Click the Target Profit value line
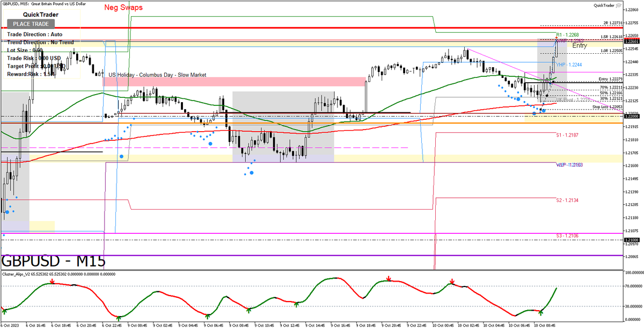 (x=35, y=66)
